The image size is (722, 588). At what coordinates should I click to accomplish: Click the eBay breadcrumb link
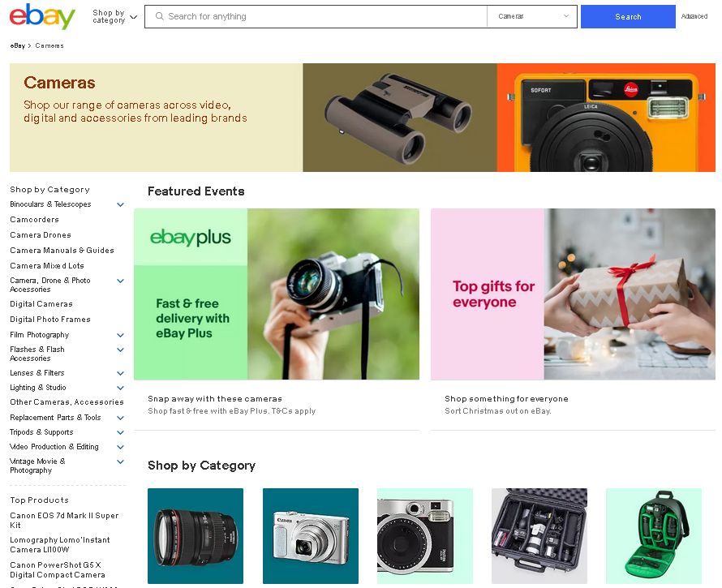pyautogui.click(x=18, y=45)
